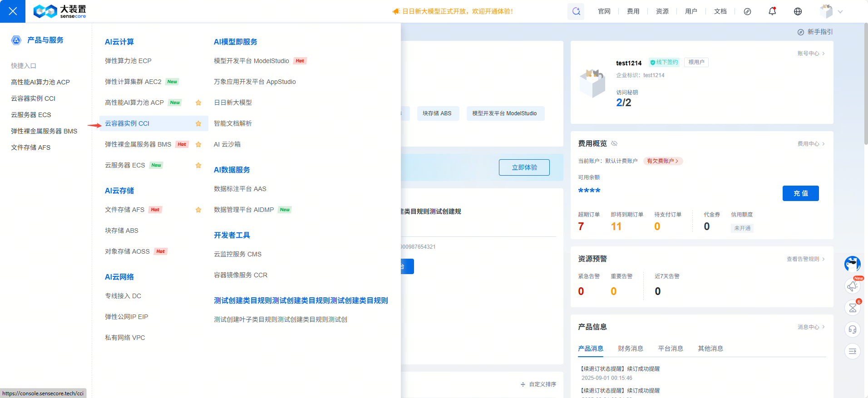Open 弹性算力池 ECP product

128,61
